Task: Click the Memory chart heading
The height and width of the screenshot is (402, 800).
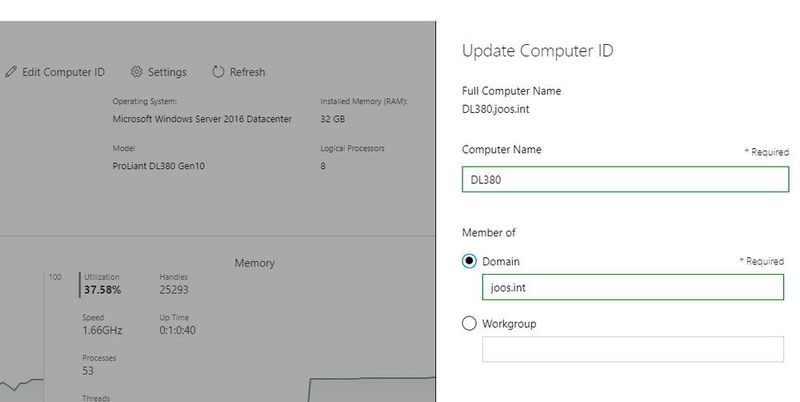Action: (255, 263)
